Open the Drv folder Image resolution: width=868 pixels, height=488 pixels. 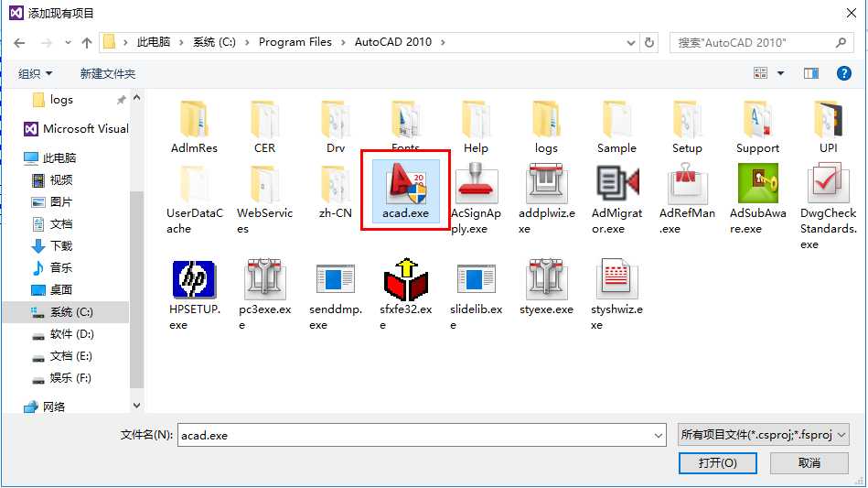[x=336, y=119]
